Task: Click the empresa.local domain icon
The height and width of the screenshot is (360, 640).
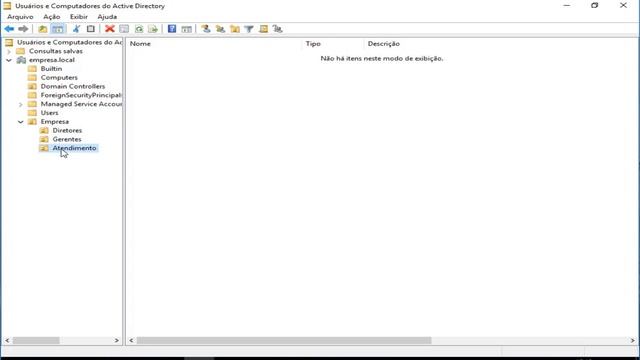Action: point(21,60)
